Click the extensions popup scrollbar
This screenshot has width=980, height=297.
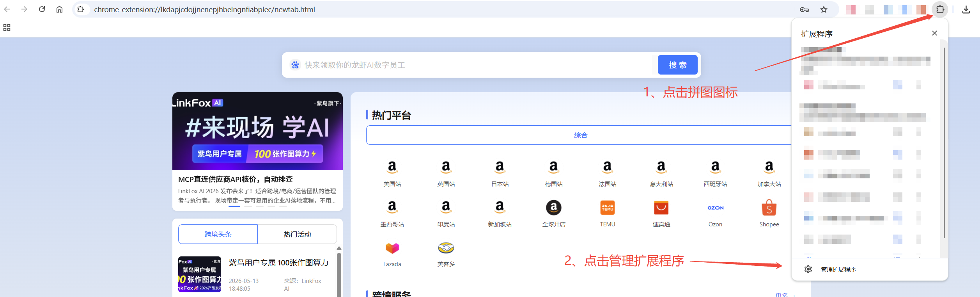pyautogui.click(x=944, y=142)
